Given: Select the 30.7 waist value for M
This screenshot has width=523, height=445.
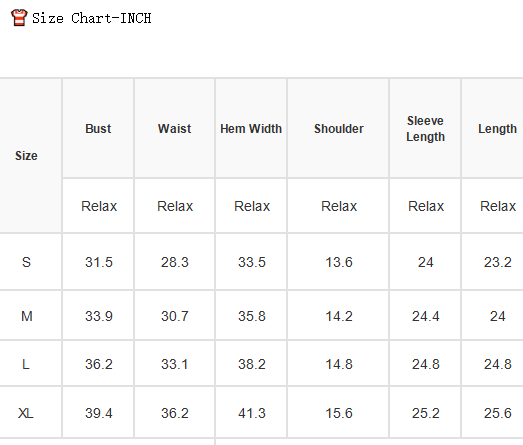Looking at the screenshot, I should pos(175,316).
